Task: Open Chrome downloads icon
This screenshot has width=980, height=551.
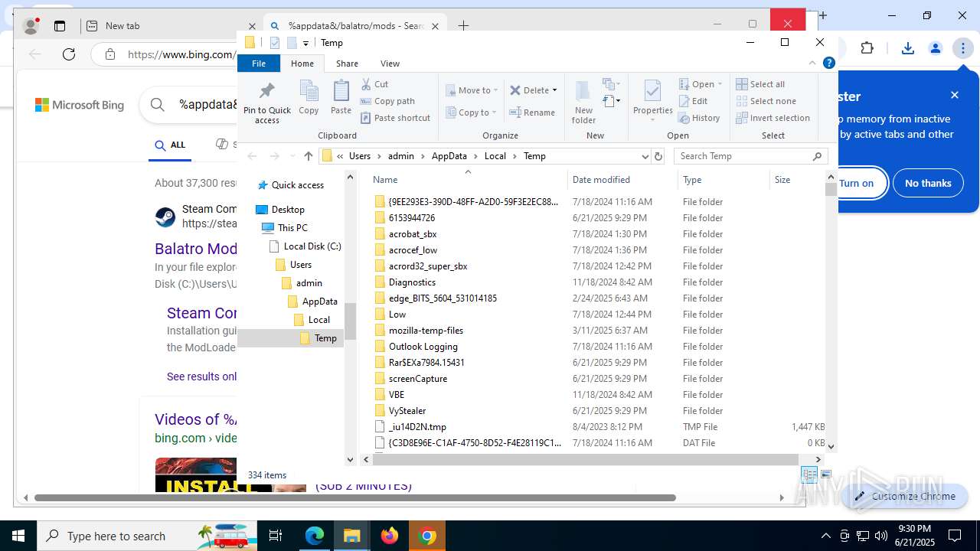Action: click(907, 48)
